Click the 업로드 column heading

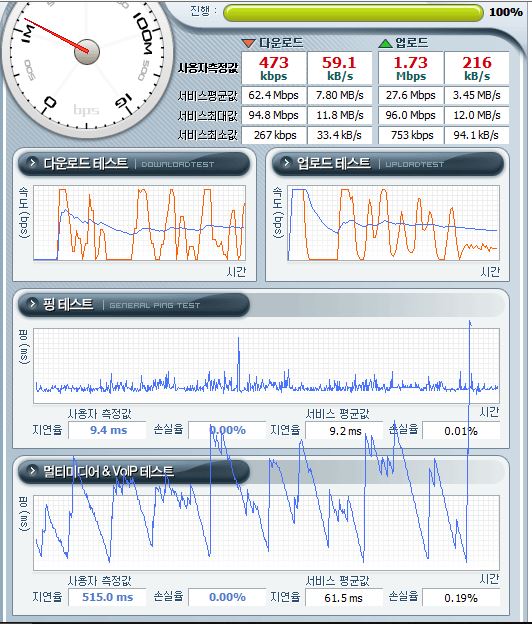click(x=411, y=43)
